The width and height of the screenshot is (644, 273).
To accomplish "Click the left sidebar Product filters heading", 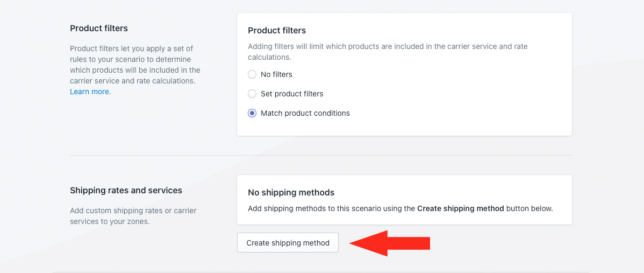I will pyautogui.click(x=99, y=28).
